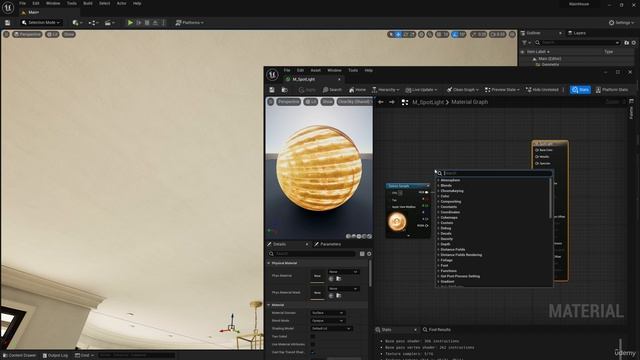
Task: Go forward using graph navigation right arrow
Action: pos(392,102)
